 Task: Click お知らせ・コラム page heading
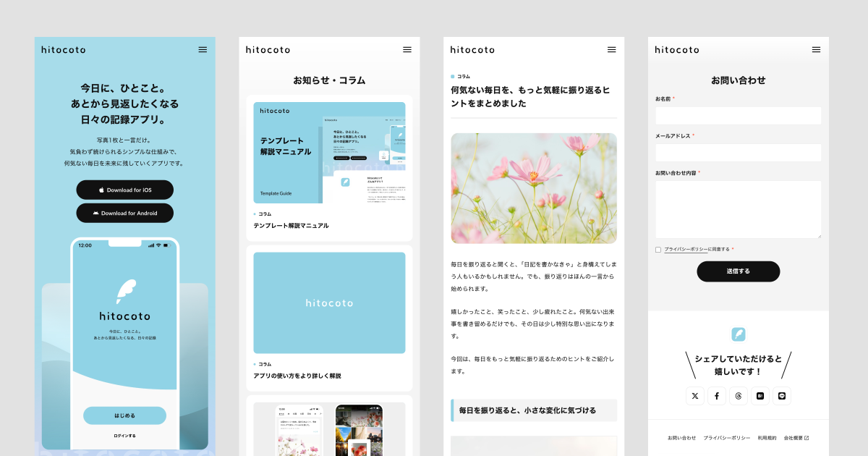coord(329,80)
